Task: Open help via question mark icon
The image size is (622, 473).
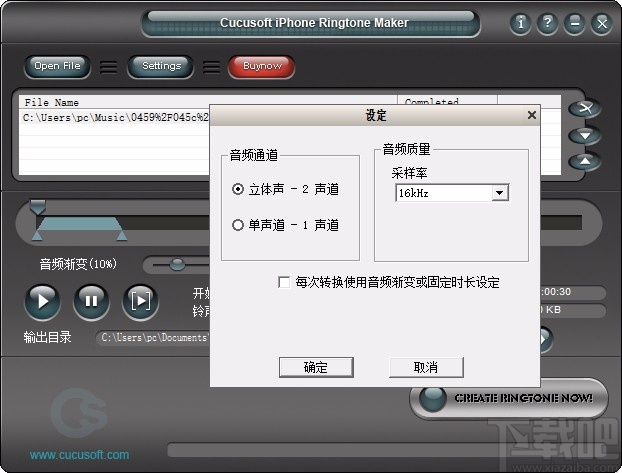Action: pos(547,23)
